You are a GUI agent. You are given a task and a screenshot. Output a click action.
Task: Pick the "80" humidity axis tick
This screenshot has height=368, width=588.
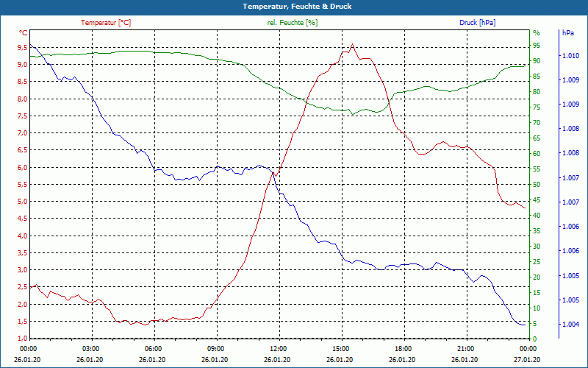pos(537,92)
